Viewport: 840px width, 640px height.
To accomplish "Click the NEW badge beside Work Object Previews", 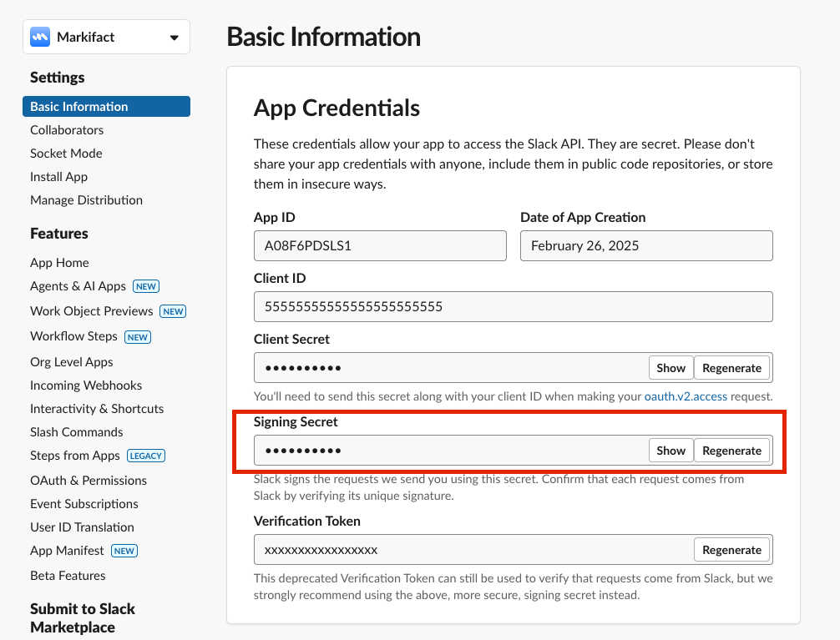I will tap(173, 312).
